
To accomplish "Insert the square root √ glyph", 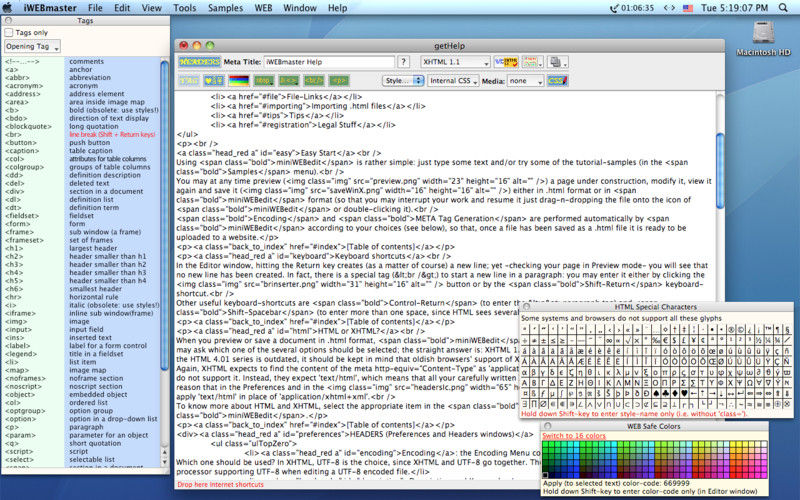I will [x=628, y=340].
